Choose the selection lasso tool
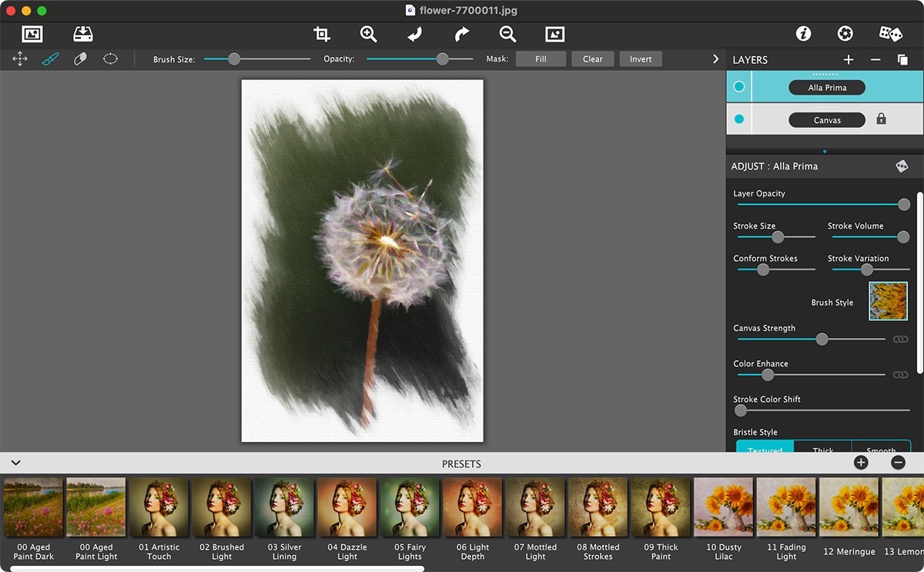924x572 pixels. [x=110, y=58]
